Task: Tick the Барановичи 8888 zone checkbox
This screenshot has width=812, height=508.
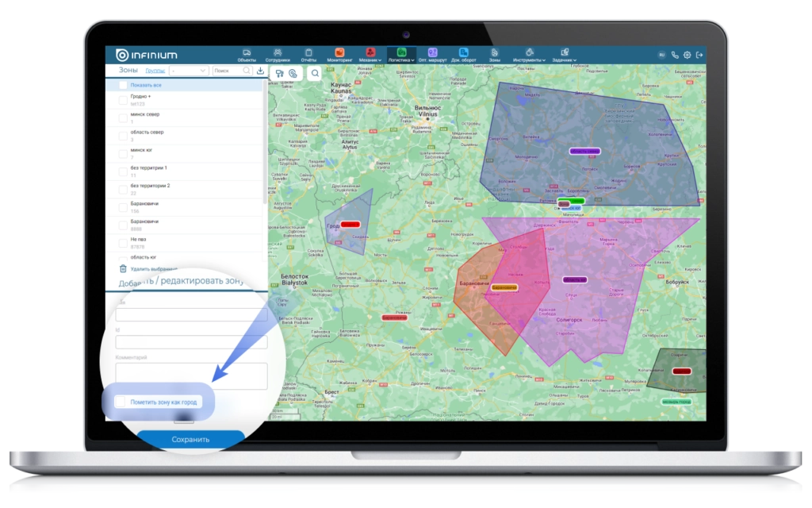Action: pos(123,225)
